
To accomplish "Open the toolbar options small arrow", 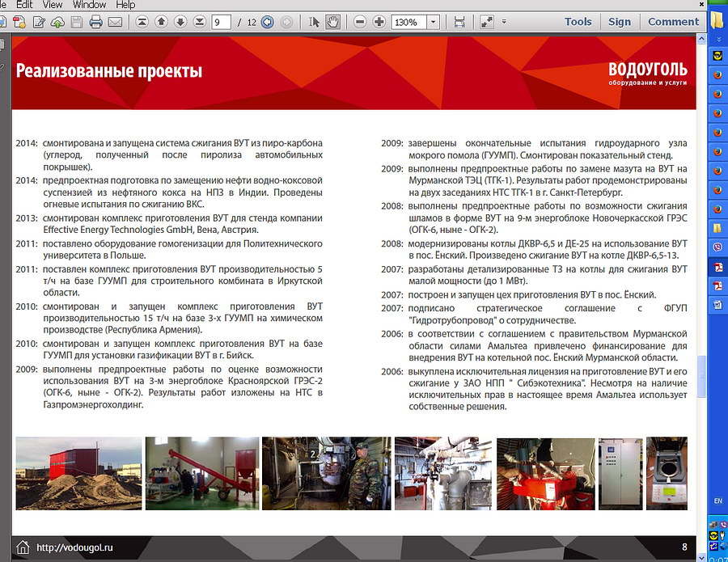I will (x=504, y=21).
